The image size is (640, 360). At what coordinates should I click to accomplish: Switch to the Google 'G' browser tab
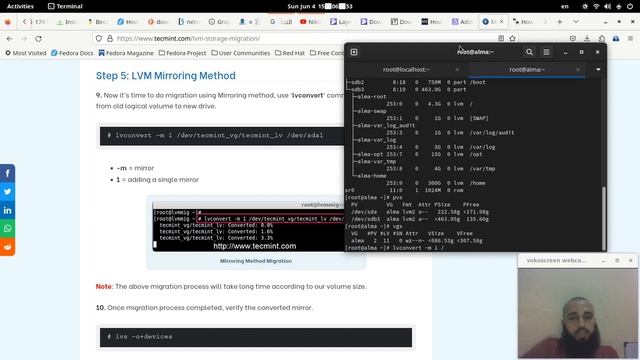(x=281, y=22)
